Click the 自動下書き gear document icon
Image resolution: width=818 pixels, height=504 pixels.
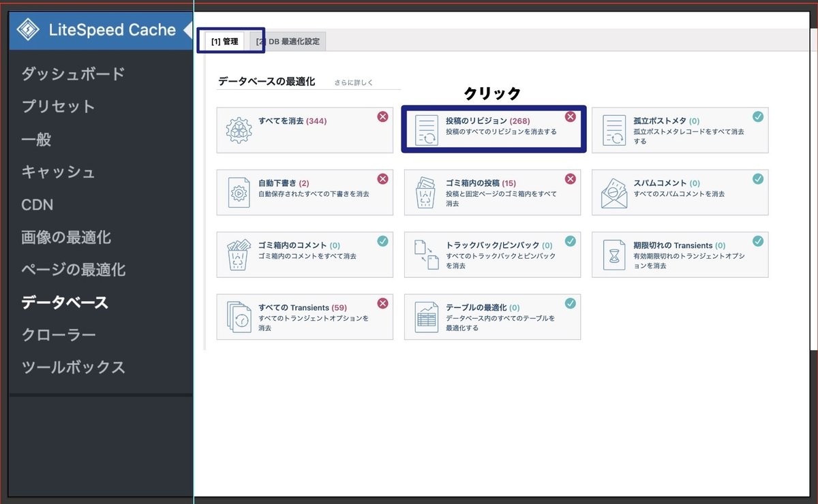[x=239, y=193]
